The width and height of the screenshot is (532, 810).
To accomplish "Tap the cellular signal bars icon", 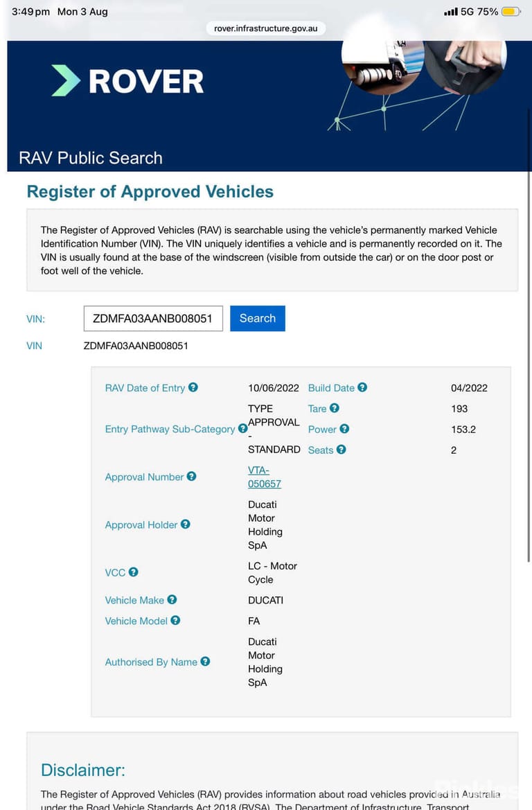I will click(x=451, y=11).
